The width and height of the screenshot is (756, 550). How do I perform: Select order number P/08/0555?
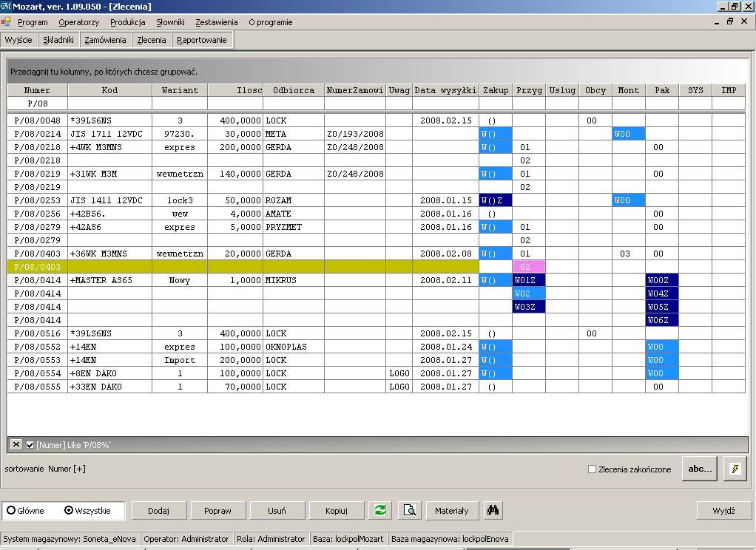[x=38, y=387]
